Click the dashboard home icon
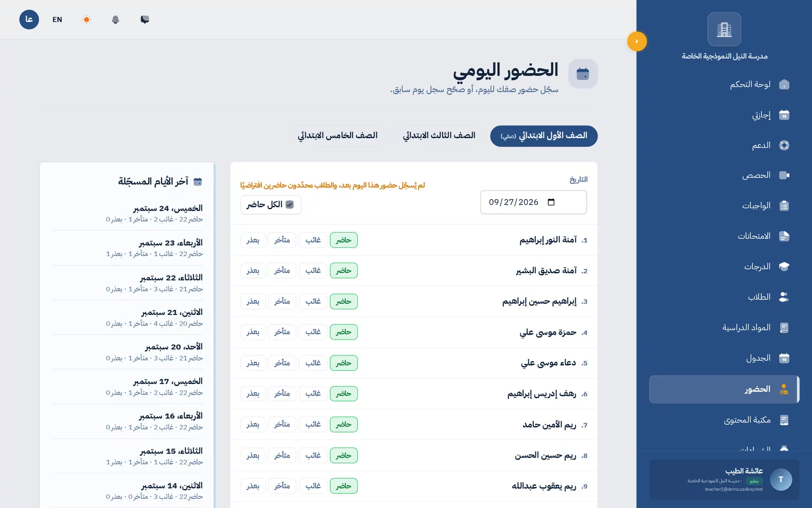This screenshot has height=508, width=812. pos(784,84)
